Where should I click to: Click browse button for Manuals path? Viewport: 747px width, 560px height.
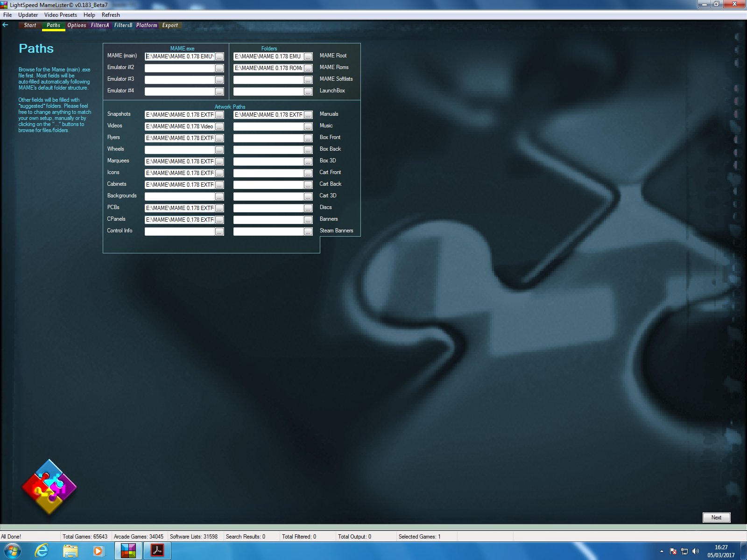[308, 115]
